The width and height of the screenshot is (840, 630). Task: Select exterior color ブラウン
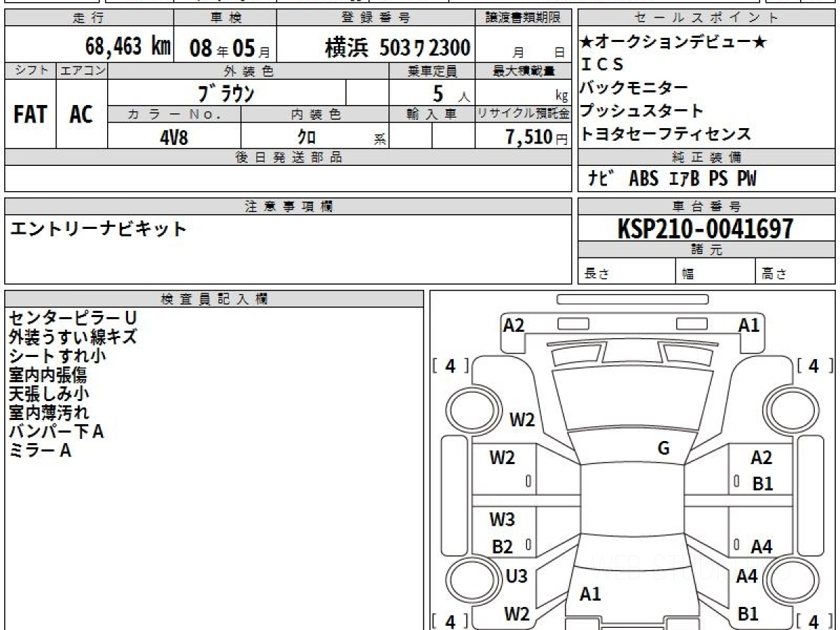tap(226, 93)
